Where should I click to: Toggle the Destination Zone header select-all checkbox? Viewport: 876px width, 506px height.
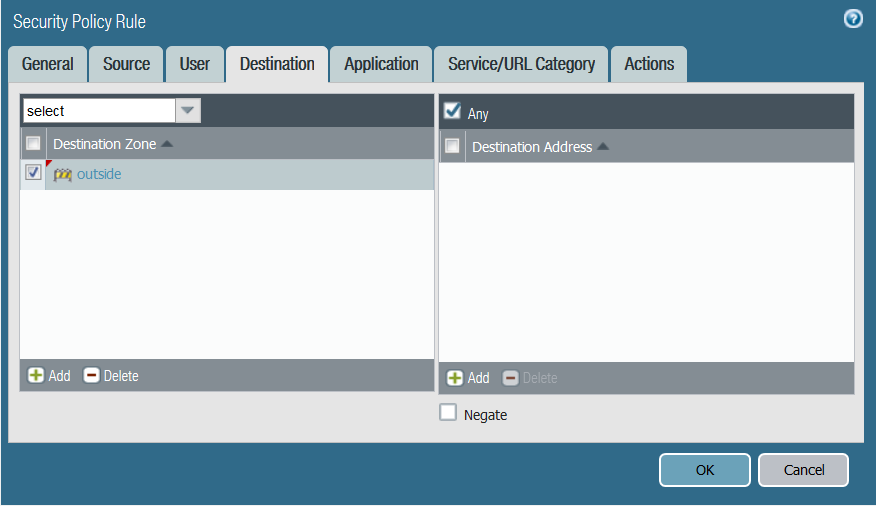pos(33,143)
